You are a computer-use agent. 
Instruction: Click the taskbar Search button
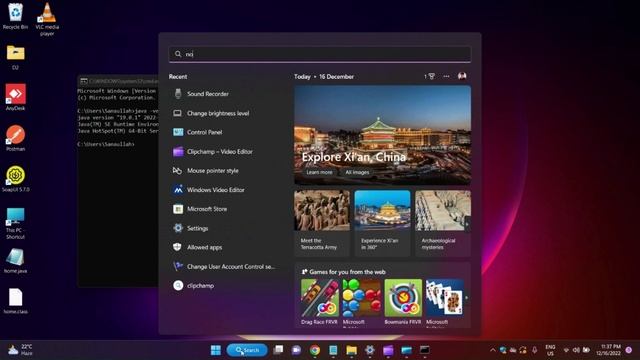coord(247,350)
